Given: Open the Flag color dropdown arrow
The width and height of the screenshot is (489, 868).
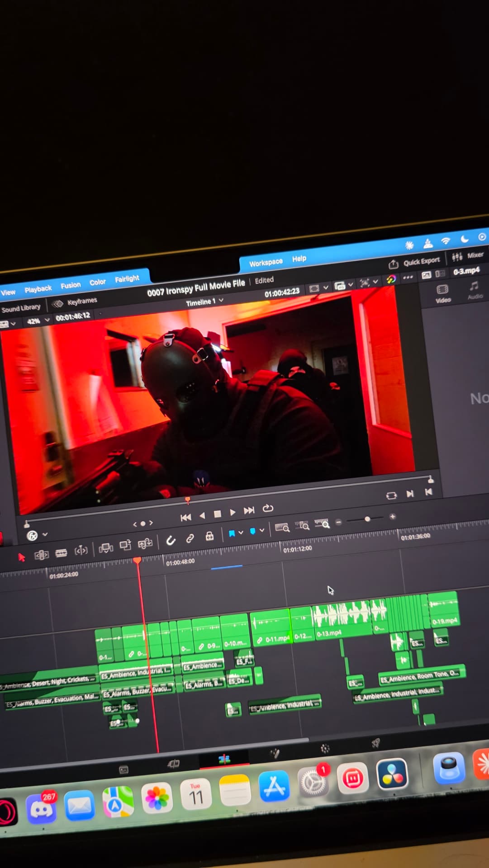Looking at the screenshot, I should click(x=241, y=533).
